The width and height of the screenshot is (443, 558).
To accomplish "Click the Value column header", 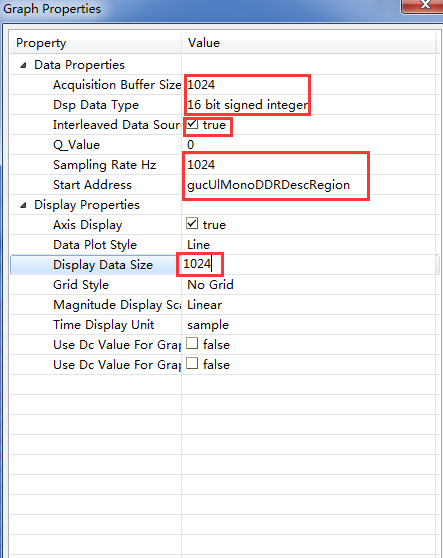I will (309, 43).
